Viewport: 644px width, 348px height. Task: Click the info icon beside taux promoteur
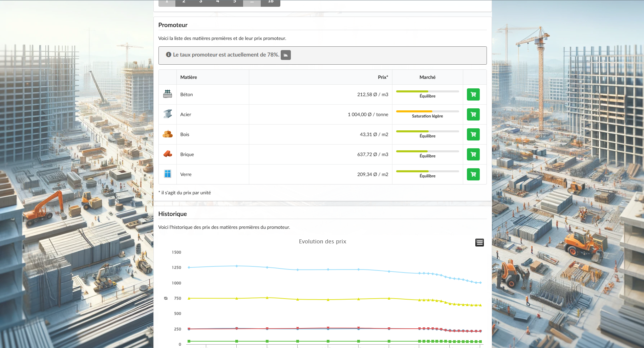[x=168, y=55]
